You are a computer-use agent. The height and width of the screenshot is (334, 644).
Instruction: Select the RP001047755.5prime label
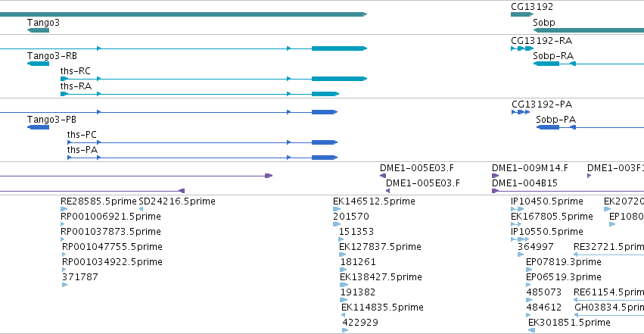click(x=112, y=247)
